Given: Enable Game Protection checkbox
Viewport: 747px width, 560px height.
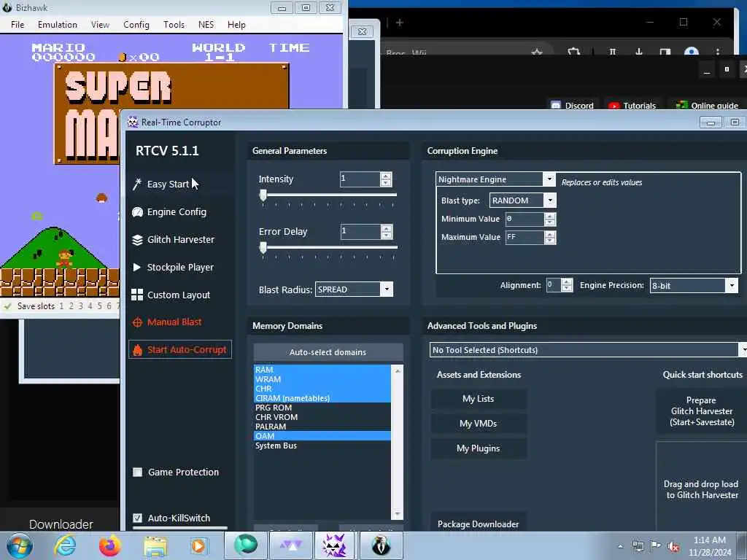Looking at the screenshot, I should coord(138,472).
